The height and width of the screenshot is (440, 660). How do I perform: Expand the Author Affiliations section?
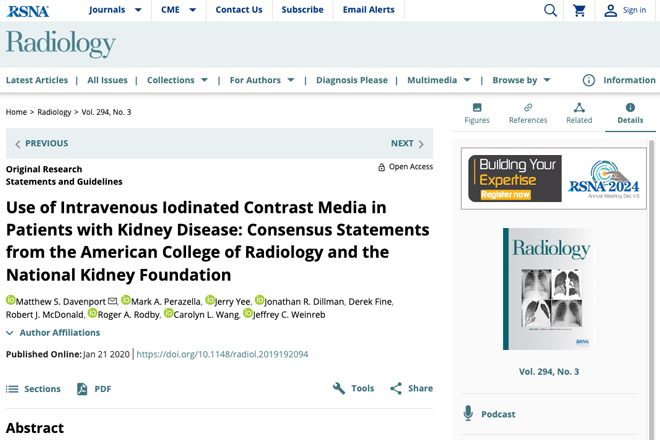click(53, 333)
